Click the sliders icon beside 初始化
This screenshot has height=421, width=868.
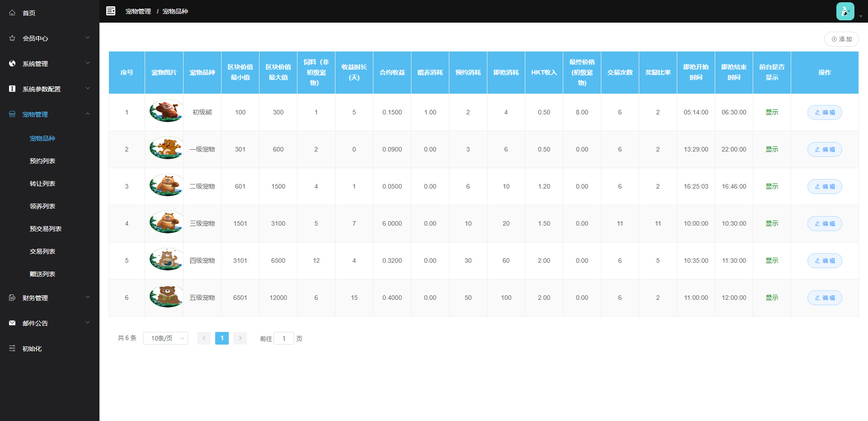click(12, 348)
